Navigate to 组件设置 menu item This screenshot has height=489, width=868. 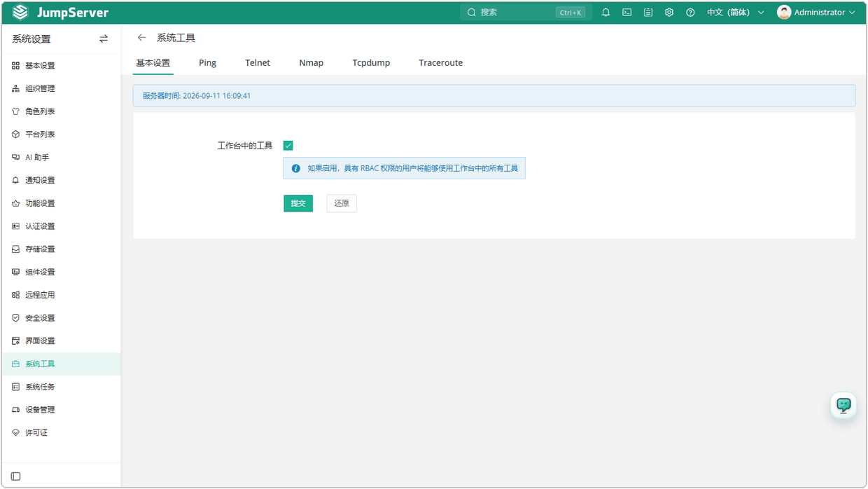click(61, 272)
